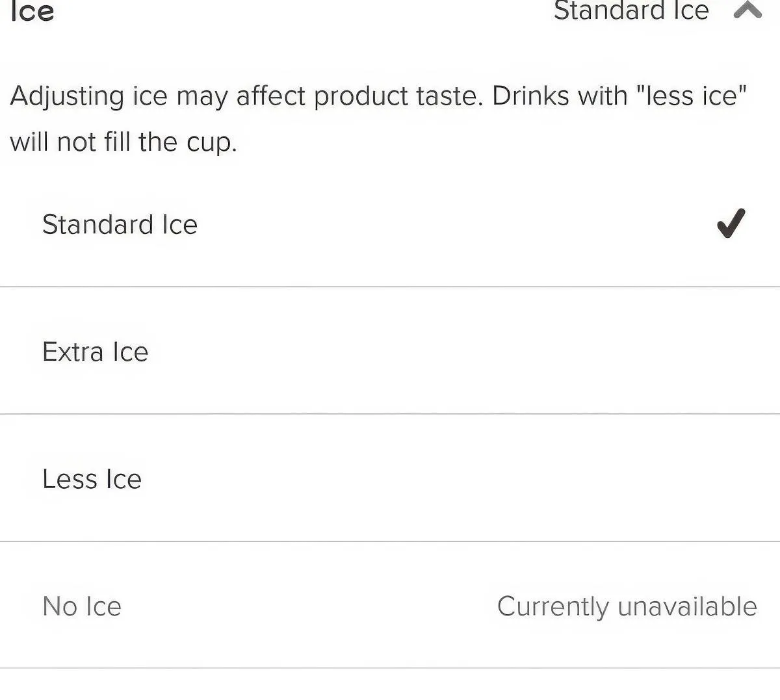This screenshot has width=780, height=700.
Task: Click the Ice section header title
Action: coord(32,11)
